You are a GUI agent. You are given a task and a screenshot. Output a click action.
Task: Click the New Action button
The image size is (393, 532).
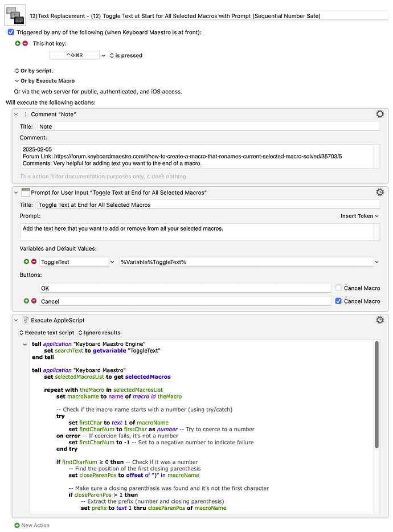[x=32, y=525]
